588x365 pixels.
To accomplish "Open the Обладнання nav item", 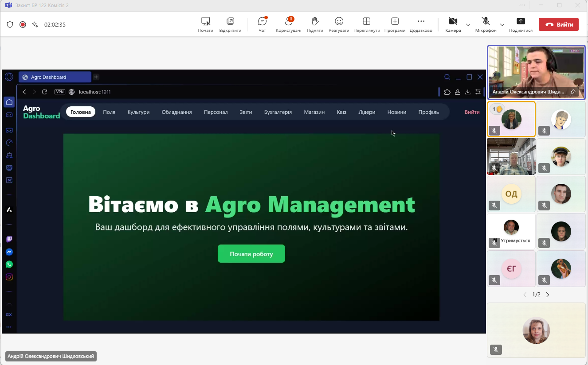I will coord(176,112).
